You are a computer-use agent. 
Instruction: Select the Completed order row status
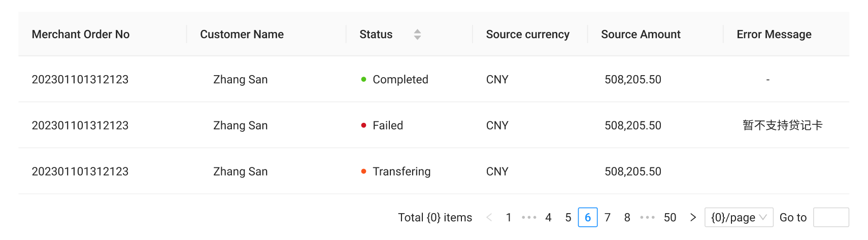[x=400, y=80]
